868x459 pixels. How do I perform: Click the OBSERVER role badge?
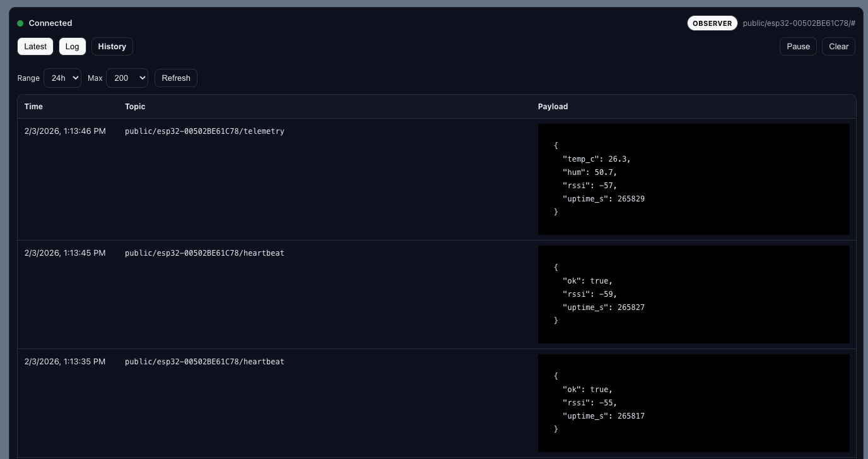[x=712, y=23]
